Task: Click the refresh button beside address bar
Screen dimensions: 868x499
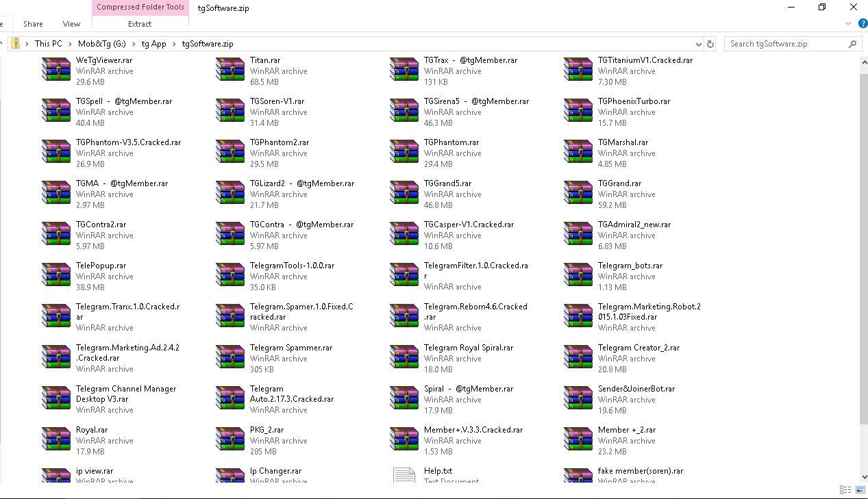Action: click(710, 44)
